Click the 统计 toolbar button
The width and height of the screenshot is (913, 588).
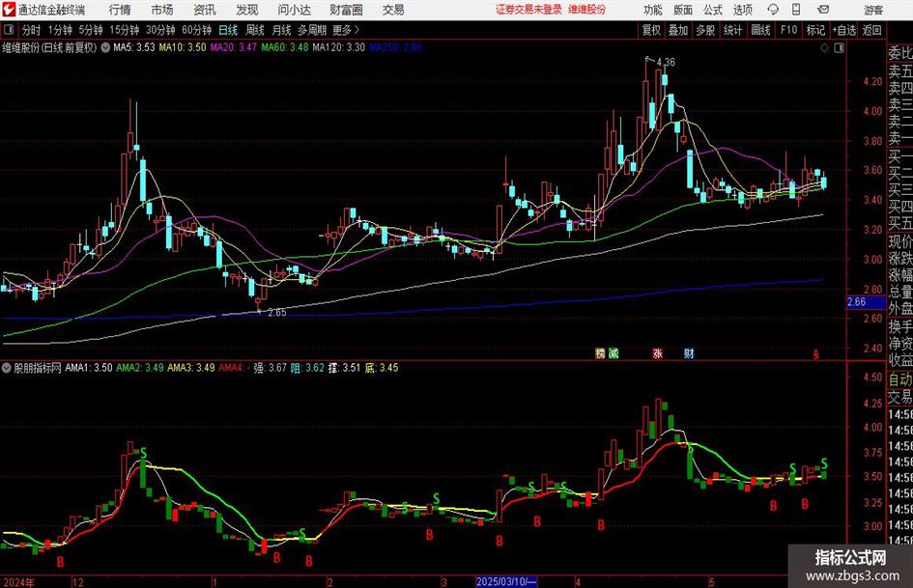click(x=732, y=30)
